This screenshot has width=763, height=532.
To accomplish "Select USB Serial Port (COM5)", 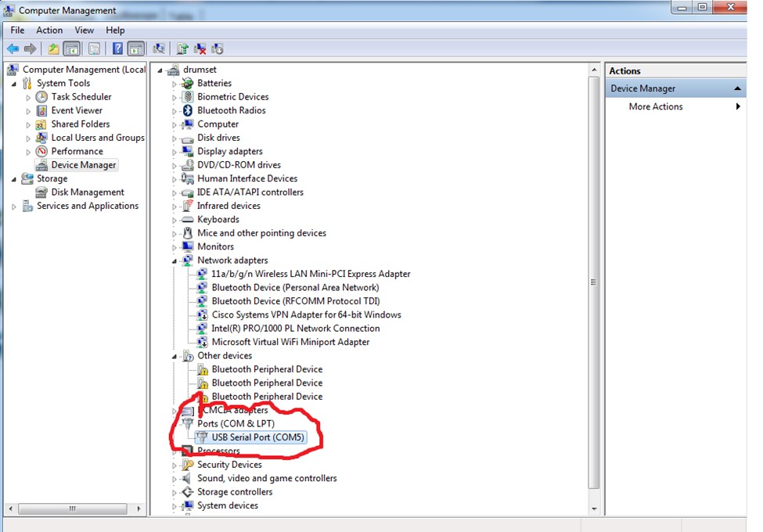I will (x=258, y=437).
